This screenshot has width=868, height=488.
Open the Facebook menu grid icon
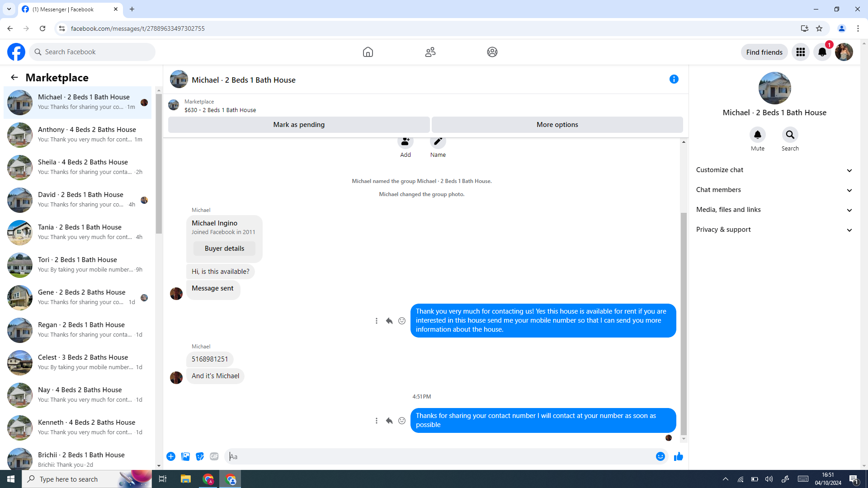(801, 52)
